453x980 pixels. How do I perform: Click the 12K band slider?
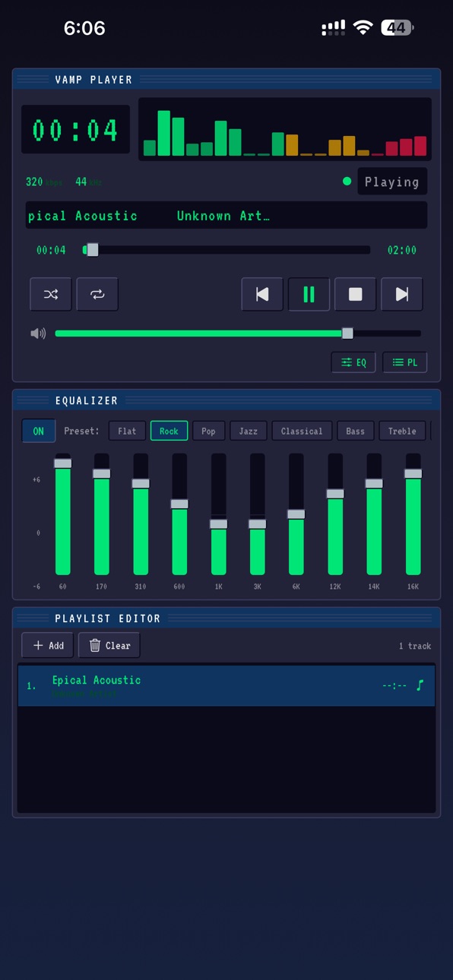335,514
